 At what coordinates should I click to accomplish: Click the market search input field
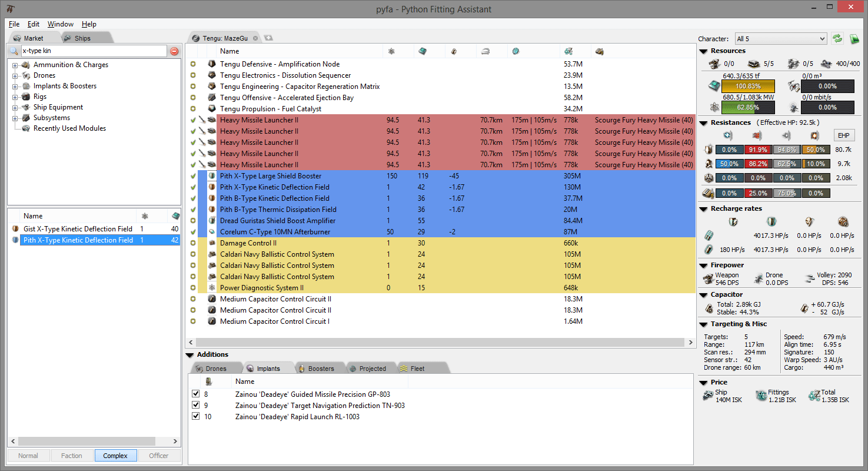click(x=94, y=51)
